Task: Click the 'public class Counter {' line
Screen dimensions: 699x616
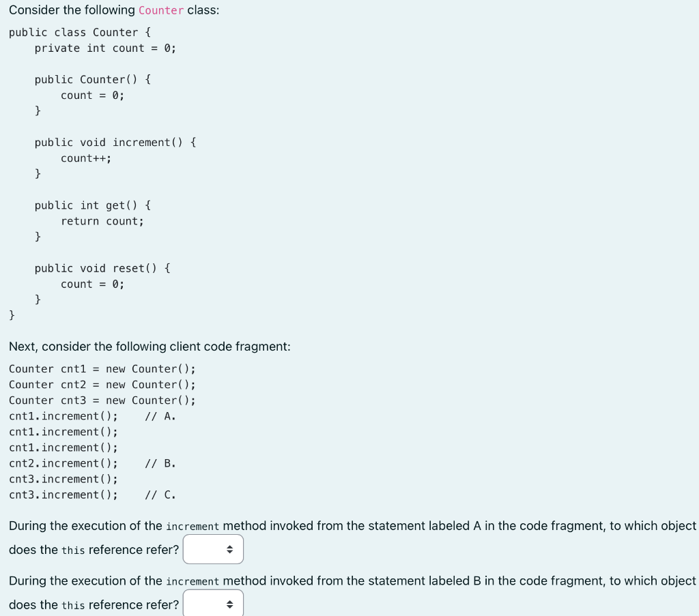Action: click(x=80, y=33)
